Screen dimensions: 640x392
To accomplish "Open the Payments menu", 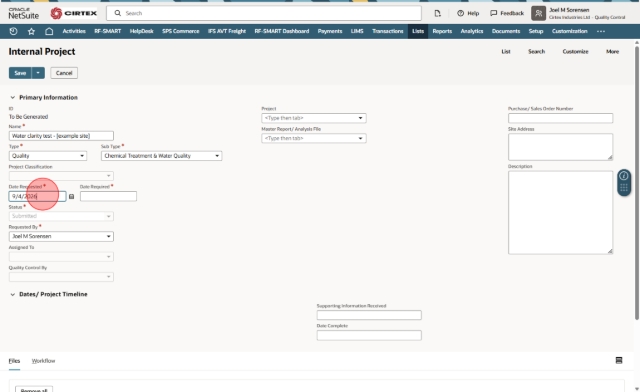I will pos(330,31).
